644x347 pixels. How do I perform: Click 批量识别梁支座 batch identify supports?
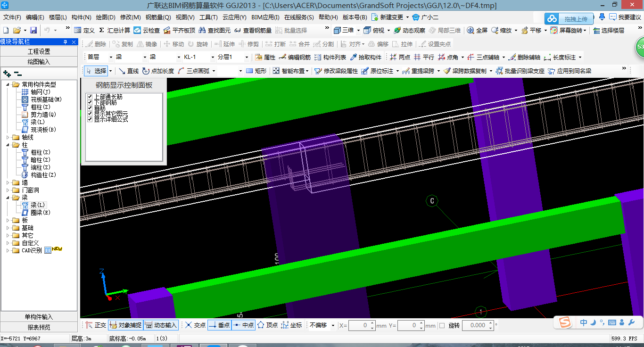pyautogui.click(x=520, y=71)
